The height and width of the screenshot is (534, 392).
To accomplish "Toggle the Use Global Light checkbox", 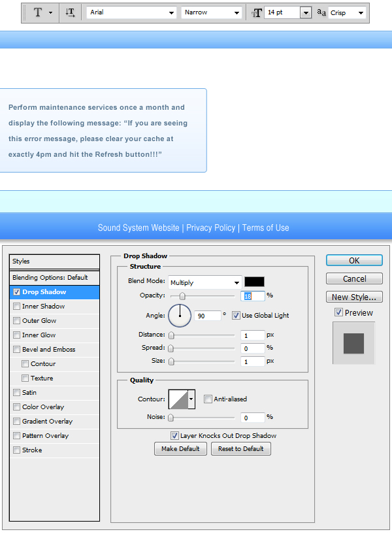I will 236,316.
